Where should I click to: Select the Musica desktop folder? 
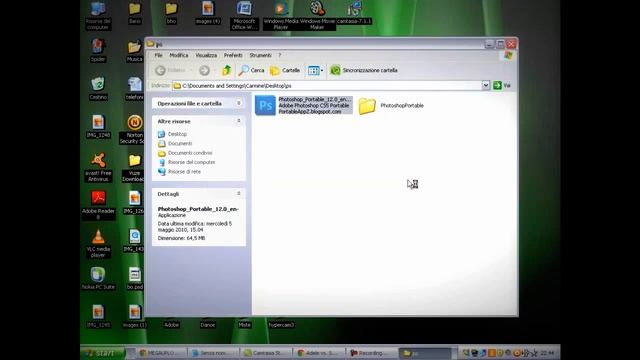point(134,51)
